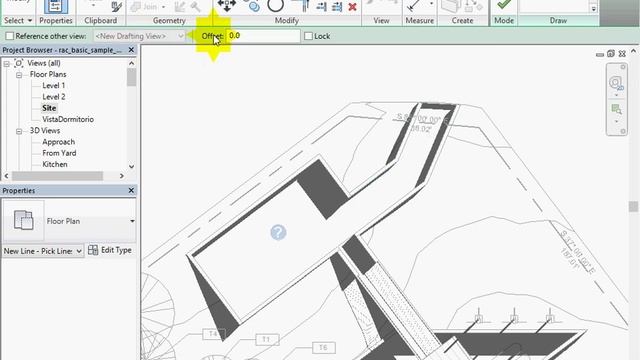Screen dimensions: 640x360
Task: Click the view minimize icon in drawing area
Action: (600, 54)
